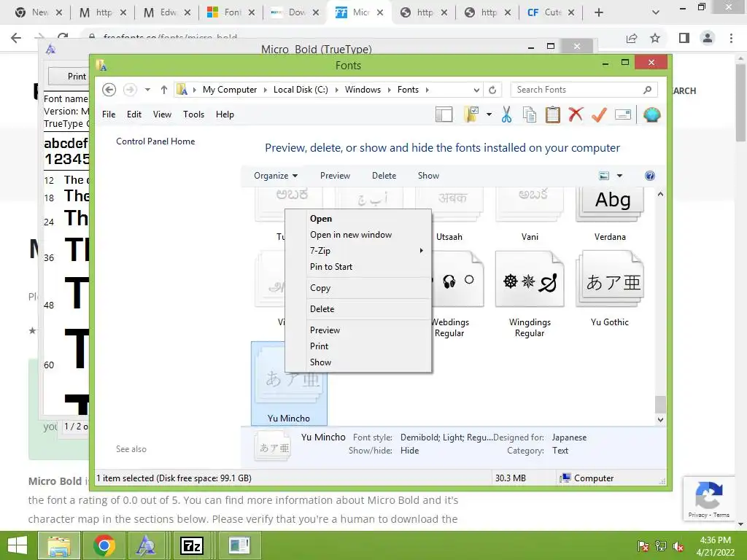Click the Show command bar button
747x560 pixels.
pyautogui.click(x=428, y=176)
